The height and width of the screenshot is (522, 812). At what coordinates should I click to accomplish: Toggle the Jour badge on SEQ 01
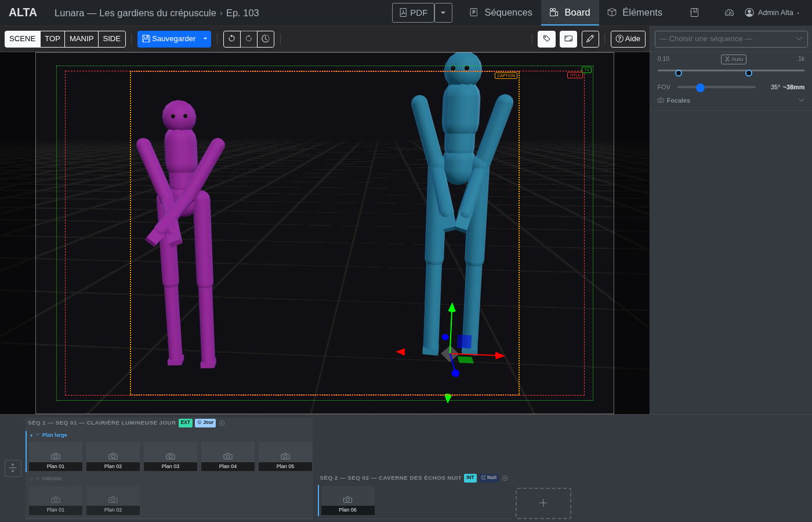[x=205, y=423]
